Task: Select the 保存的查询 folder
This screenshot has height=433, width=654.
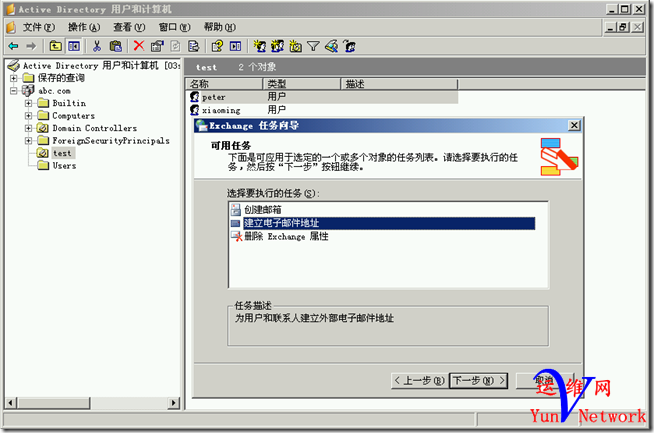Action: click(61, 78)
